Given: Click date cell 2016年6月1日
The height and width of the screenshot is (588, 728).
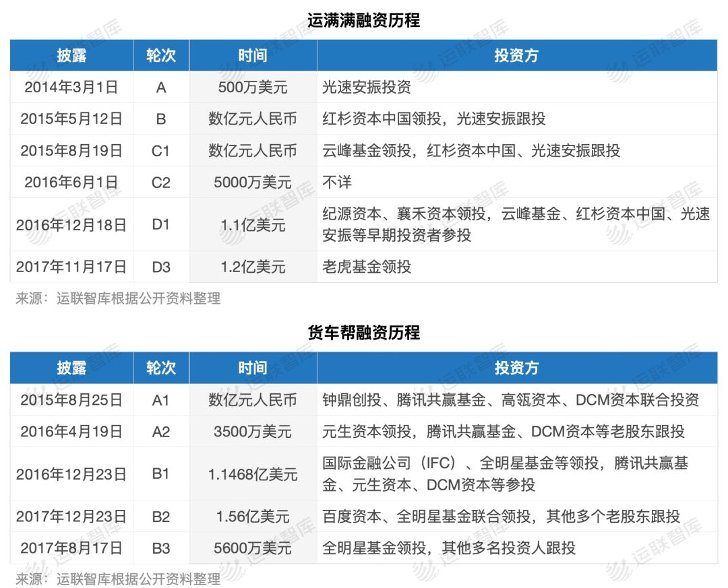Looking at the screenshot, I should coord(71,182).
